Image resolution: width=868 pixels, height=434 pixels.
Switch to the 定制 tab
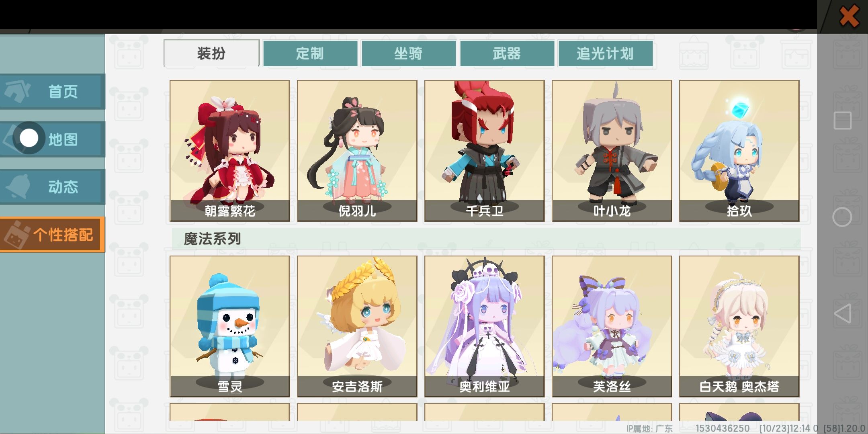click(310, 53)
